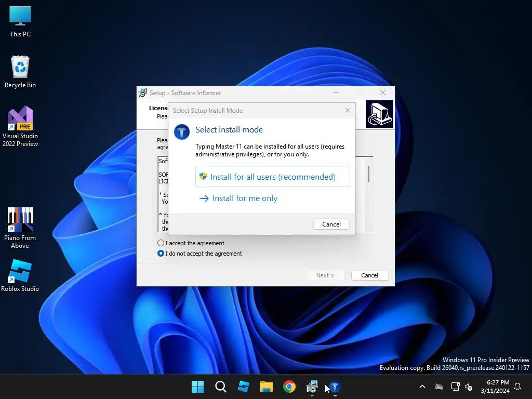This screenshot has height=399, width=532.
Task: Switch to Software Informer setup taskbar icon
Action: click(312, 387)
